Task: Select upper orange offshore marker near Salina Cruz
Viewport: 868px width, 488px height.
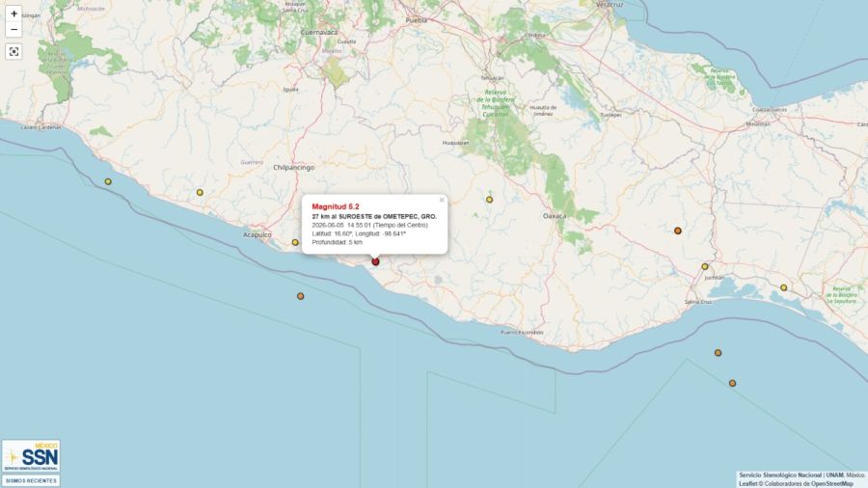Action: (x=718, y=352)
